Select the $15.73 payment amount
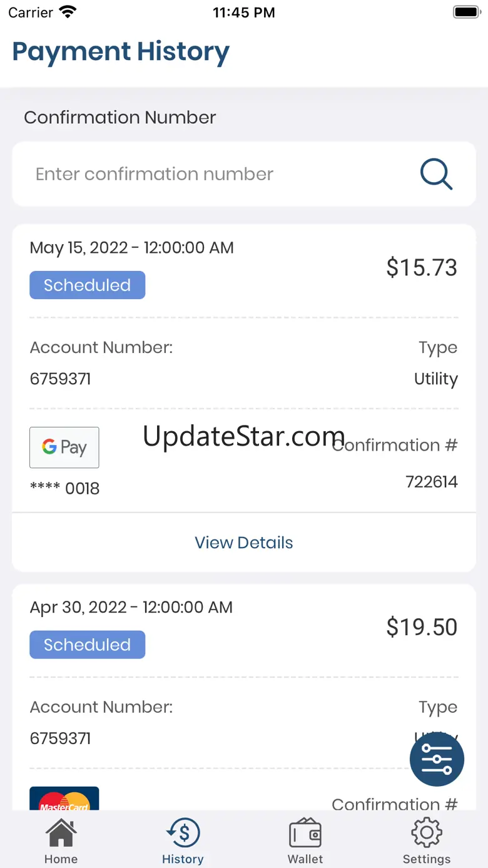Screen dimensions: 488x868 coord(422,267)
